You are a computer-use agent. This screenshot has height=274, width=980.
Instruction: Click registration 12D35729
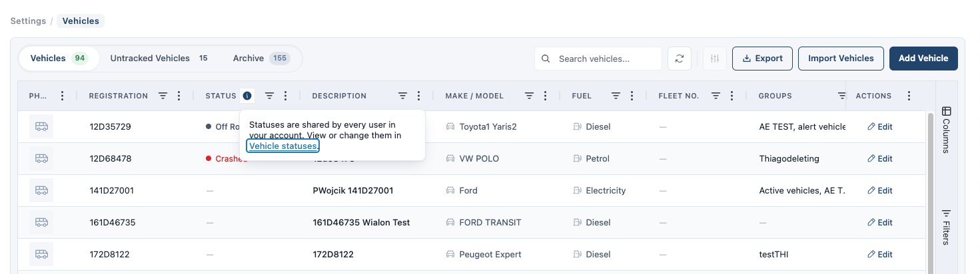112,126
